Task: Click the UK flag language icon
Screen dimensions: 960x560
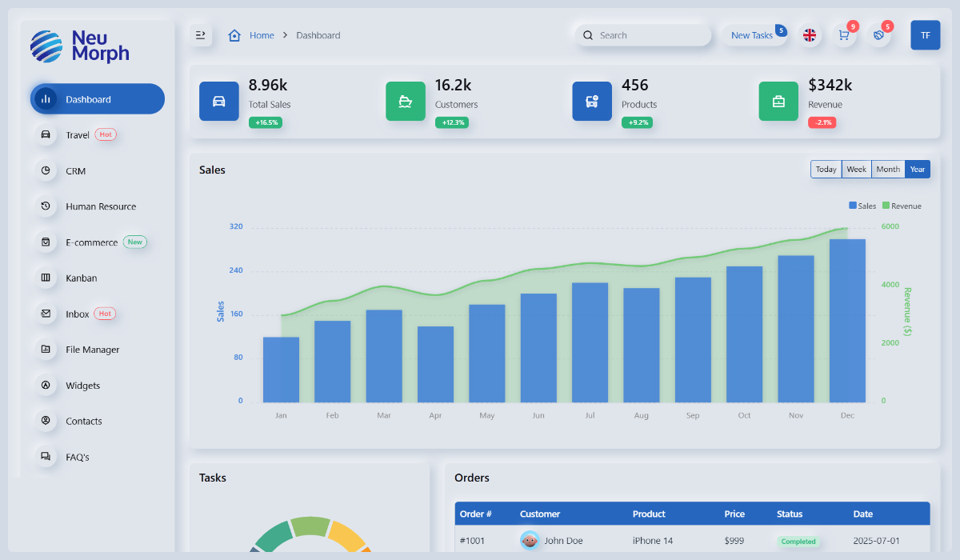Action: coord(809,35)
